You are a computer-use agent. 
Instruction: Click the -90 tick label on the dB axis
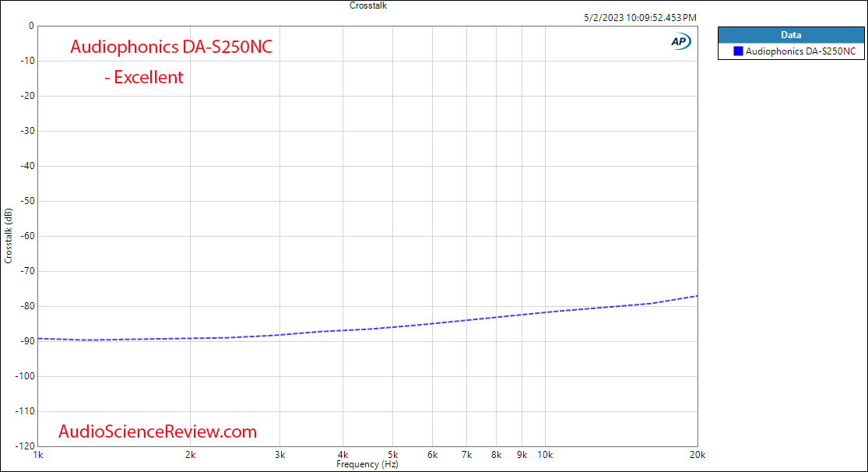tap(27, 341)
